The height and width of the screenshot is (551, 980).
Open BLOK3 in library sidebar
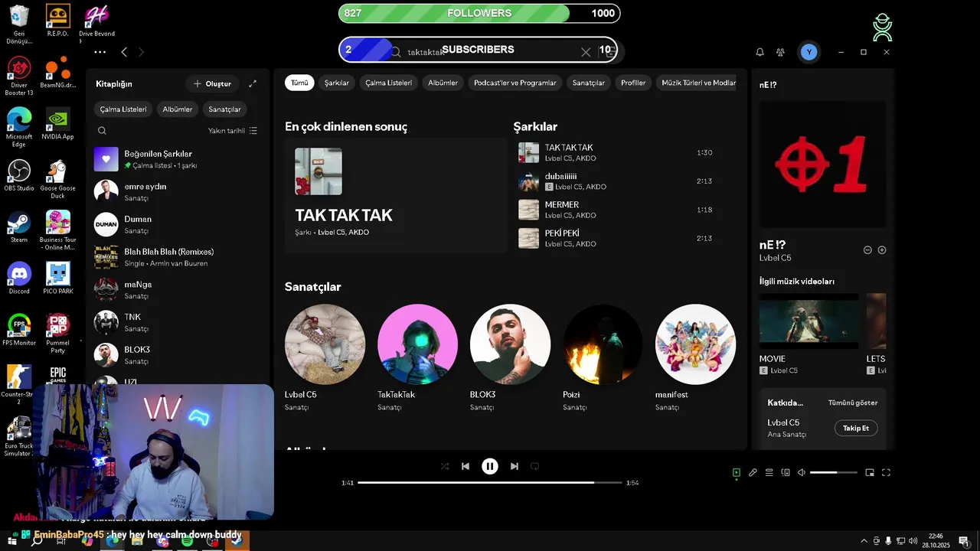point(178,354)
